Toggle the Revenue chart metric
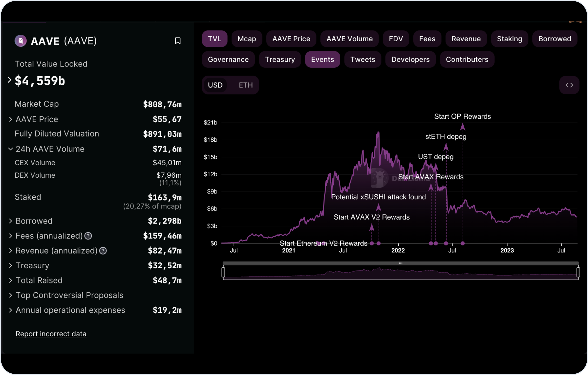The image size is (588, 375). coord(466,39)
